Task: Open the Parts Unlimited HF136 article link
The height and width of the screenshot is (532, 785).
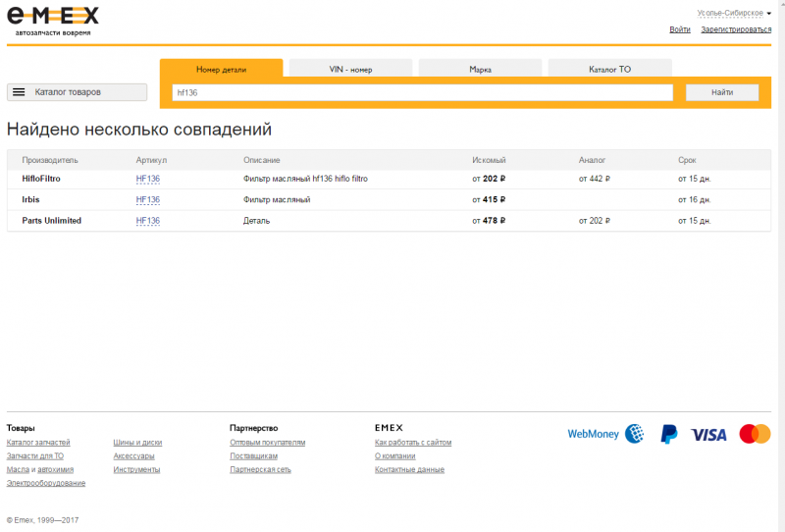Action: [x=147, y=221]
